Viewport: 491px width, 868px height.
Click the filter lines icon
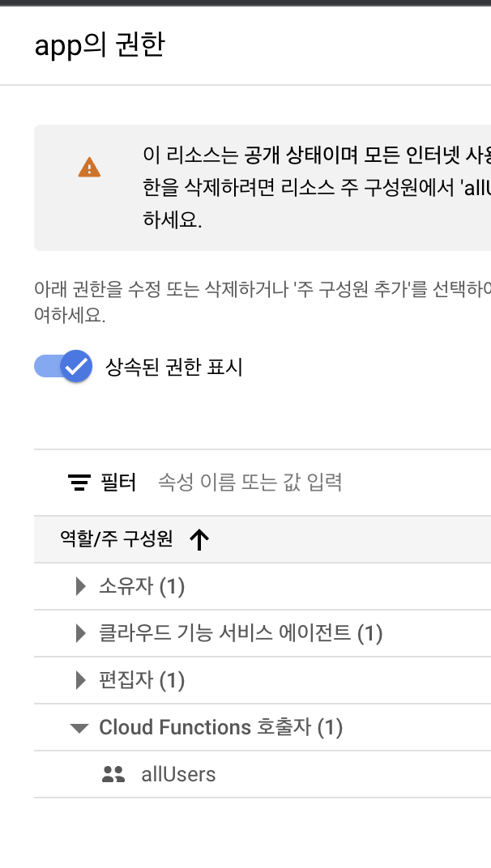coord(79,483)
